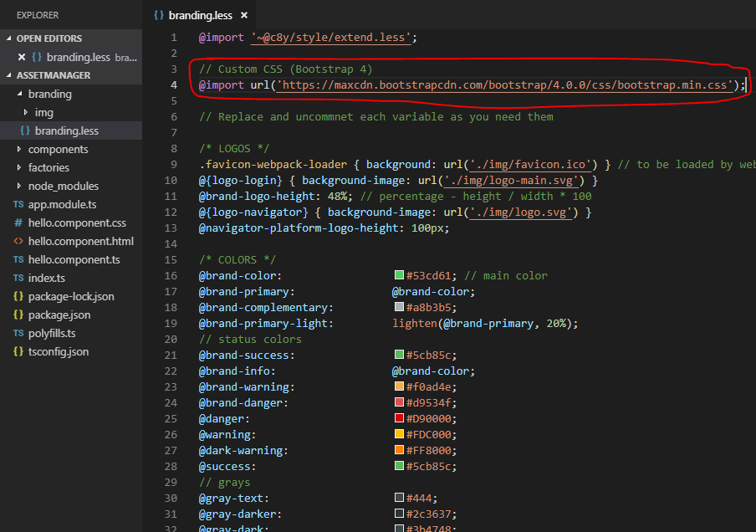Click the red #D90000 danger color swatch

(399, 419)
